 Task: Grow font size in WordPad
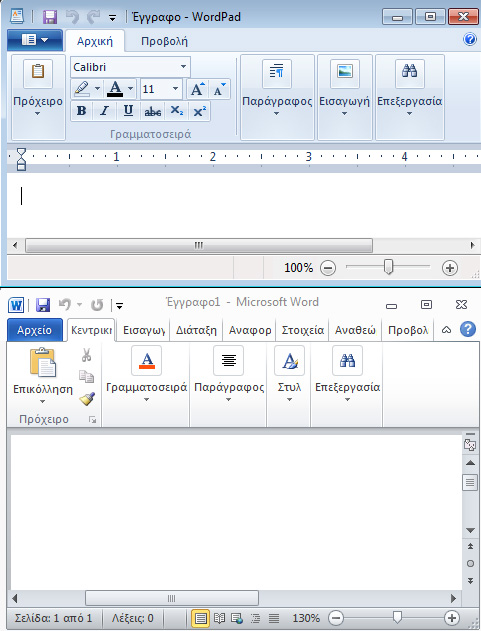coord(198,89)
